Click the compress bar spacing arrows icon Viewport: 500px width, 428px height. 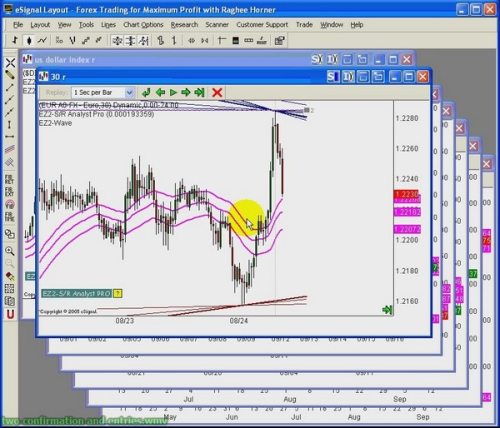click(205, 41)
